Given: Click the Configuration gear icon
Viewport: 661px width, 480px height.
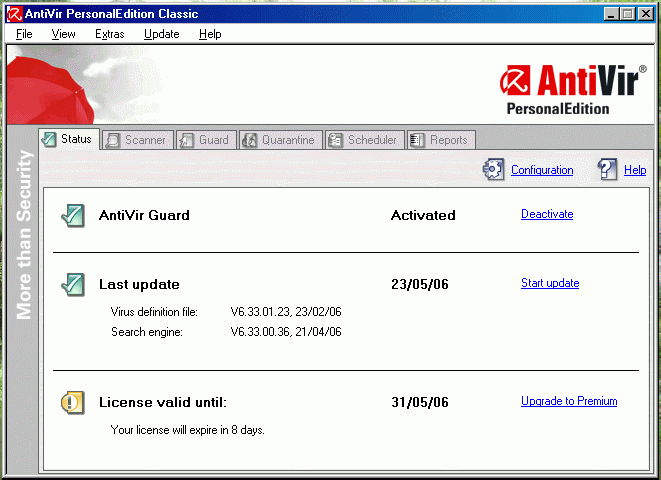Looking at the screenshot, I should 493,169.
